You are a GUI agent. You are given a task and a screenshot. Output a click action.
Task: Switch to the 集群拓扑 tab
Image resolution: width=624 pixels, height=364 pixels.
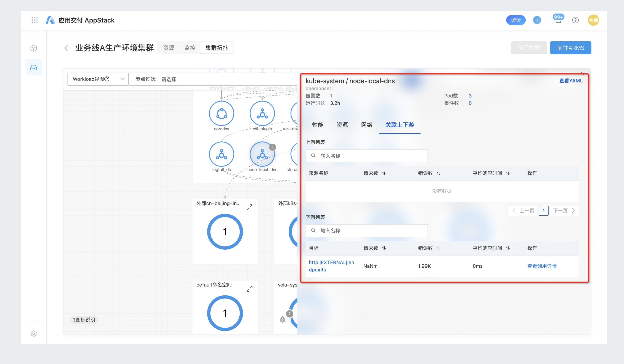tap(217, 48)
